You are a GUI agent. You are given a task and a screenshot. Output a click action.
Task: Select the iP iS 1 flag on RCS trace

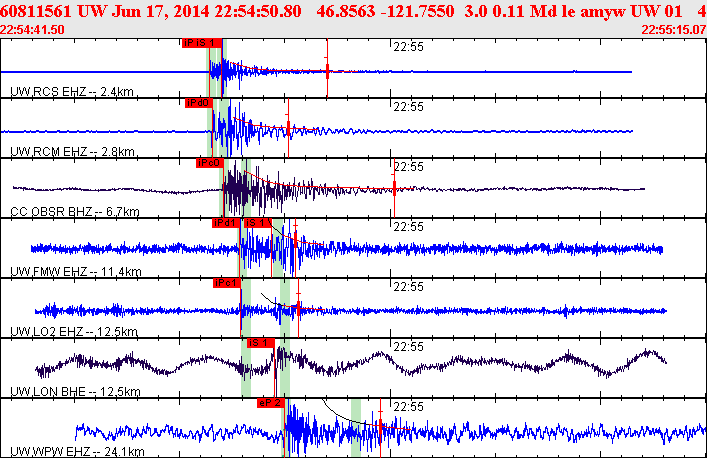click(200, 43)
